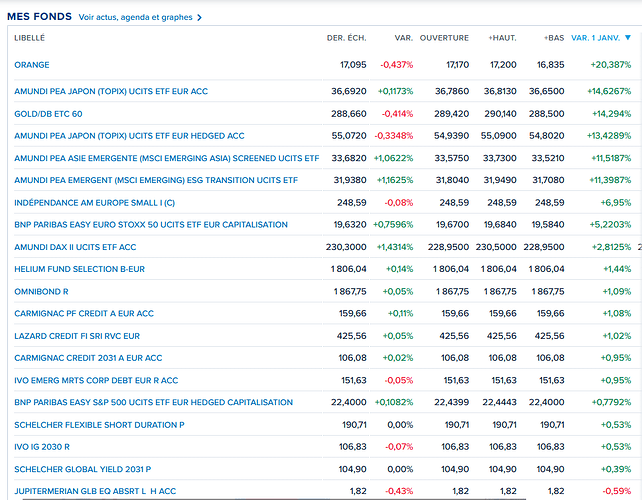The image size is (642, 500).
Task: Click AMUNDI PEA ASIE variation +1,0622%
Action: tap(393, 158)
